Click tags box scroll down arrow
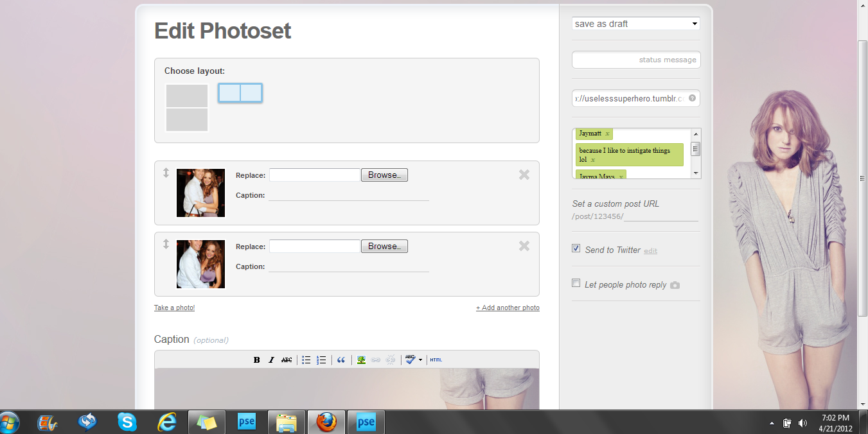 click(x=696, y=173)
